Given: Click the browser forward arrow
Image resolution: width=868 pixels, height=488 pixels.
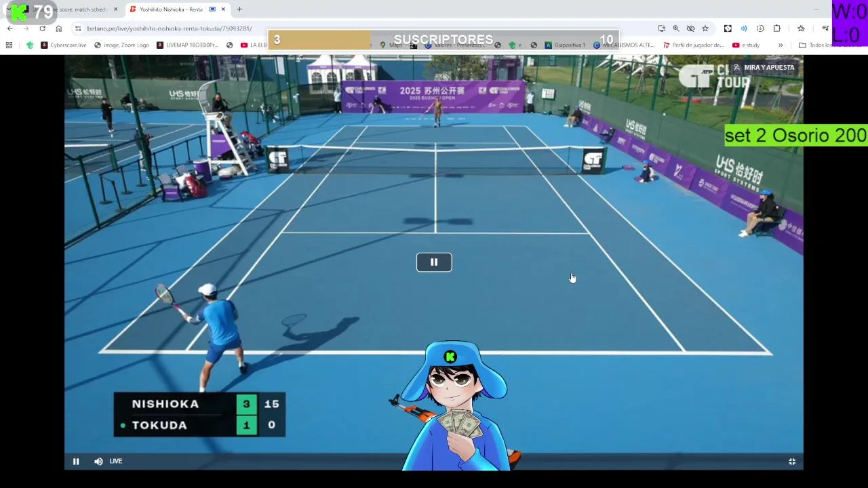Looking at the screenshot, I should (26, 28).
